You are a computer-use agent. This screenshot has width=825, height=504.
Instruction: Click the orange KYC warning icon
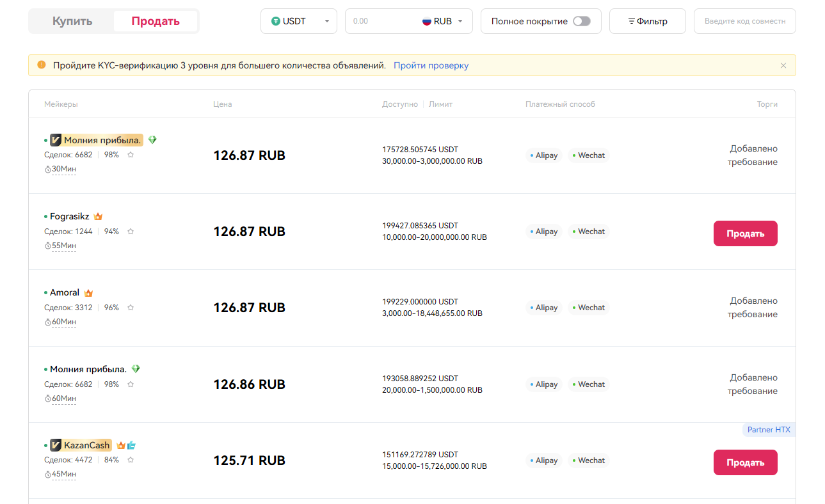[x=42, y=65]
